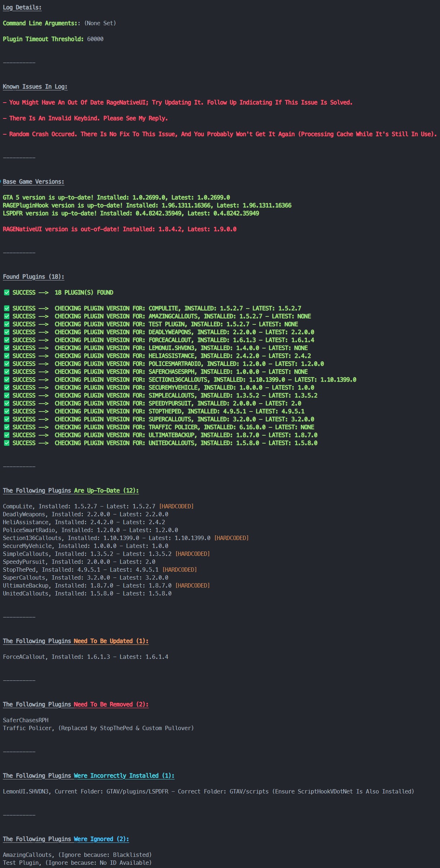Click the [HARDCODED] tag on CompuLite line
Screen dimensions: 440x868
pos(176,507)
